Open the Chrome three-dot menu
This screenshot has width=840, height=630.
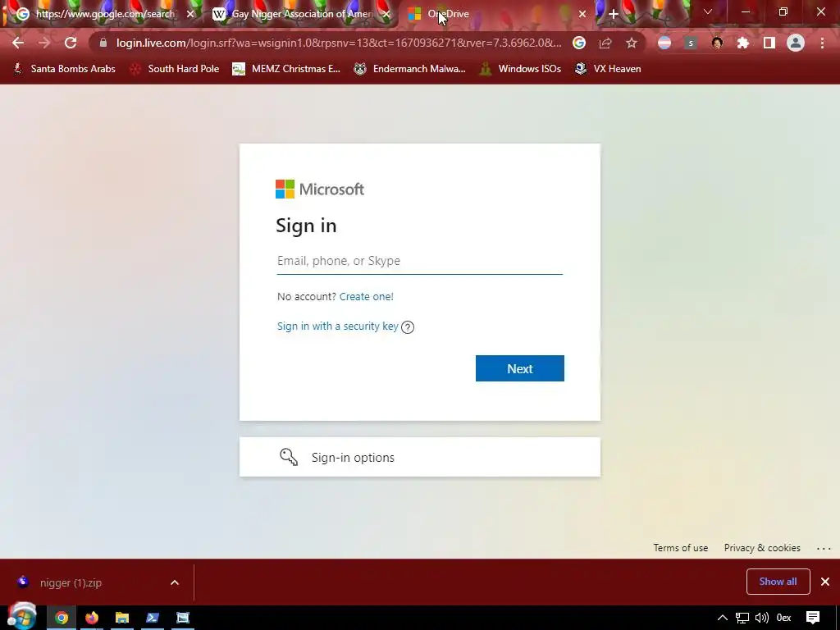tap(822, 43)
